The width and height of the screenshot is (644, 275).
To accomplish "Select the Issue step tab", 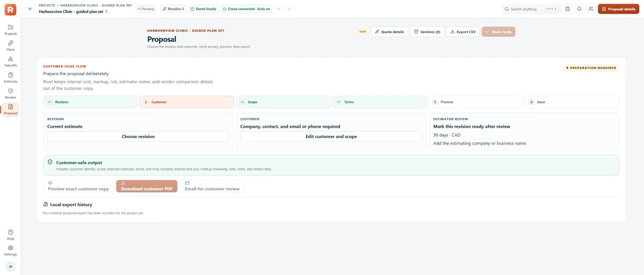I will point(572,102).
